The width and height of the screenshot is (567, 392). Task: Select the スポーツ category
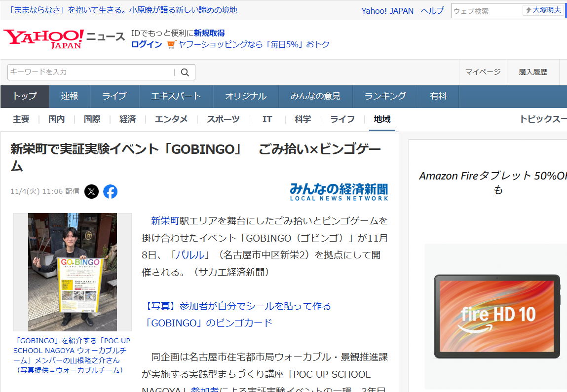pyautogui.click(x=223, y=119)
